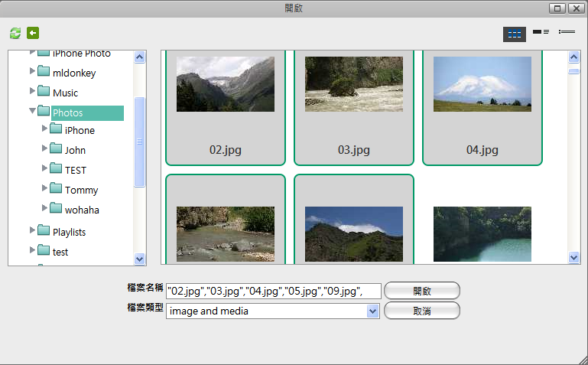Click the Music folder icon

[44, 93]
